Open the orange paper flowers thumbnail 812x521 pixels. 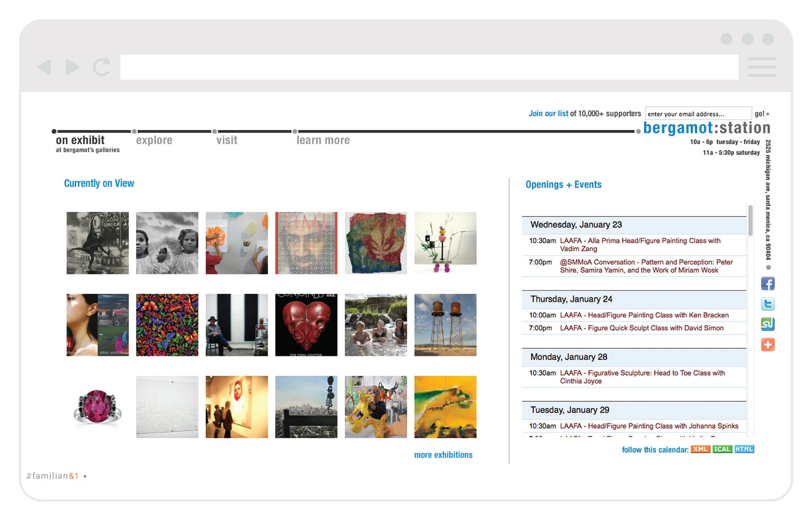(237, 243)
